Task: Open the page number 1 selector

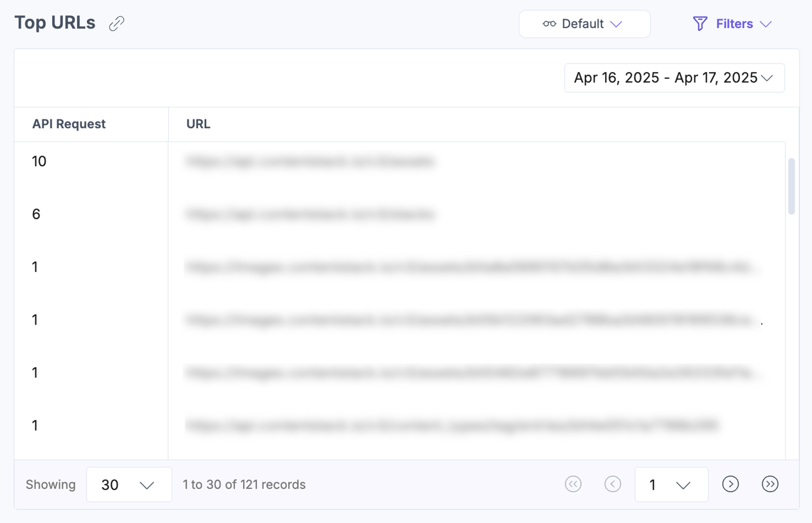Action: click(x=671, y=484)
